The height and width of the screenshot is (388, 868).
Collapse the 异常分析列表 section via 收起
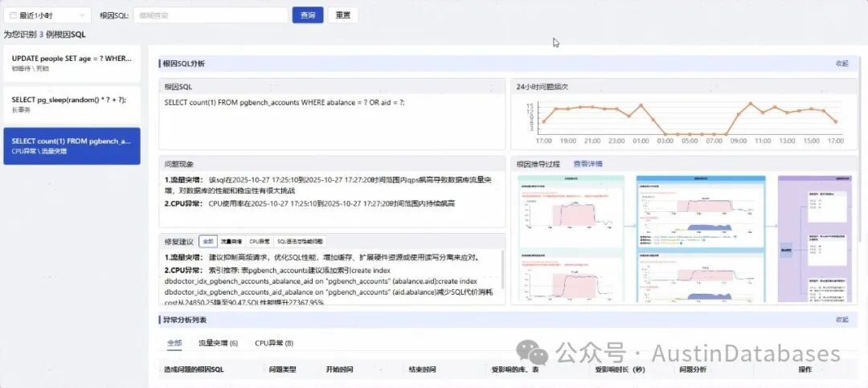pos(841,320)
